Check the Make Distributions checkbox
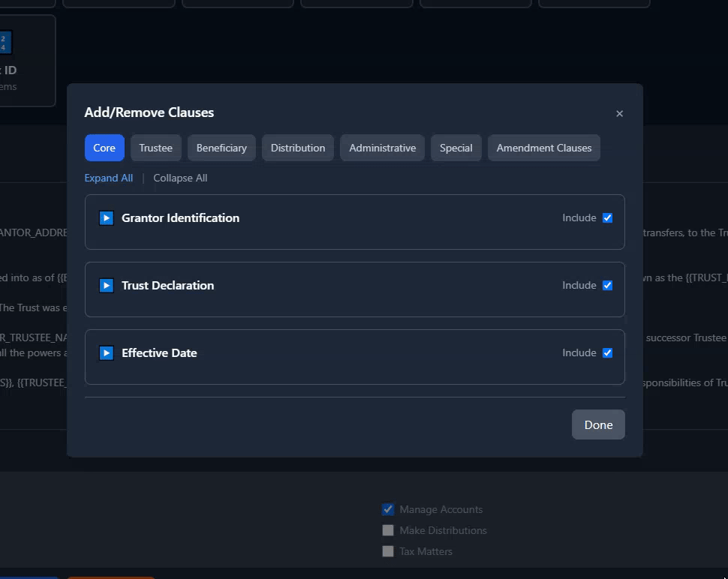This screenshot has height=579, width=728. pos(388,530)
